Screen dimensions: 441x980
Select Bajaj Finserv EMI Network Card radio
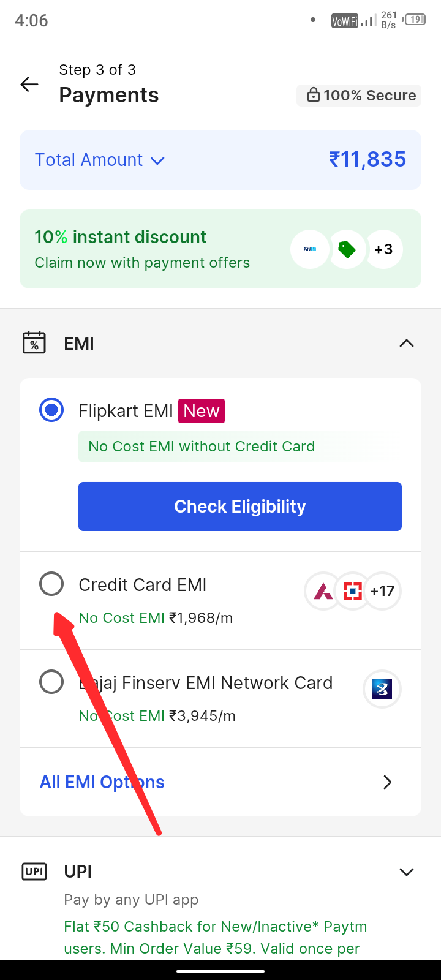(51, 682)
